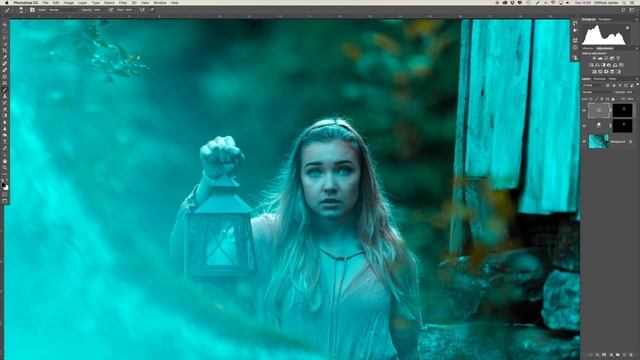The image size is (640, 360).
Task: Add a Black & White adjustment
Action: tap(603, 65)
